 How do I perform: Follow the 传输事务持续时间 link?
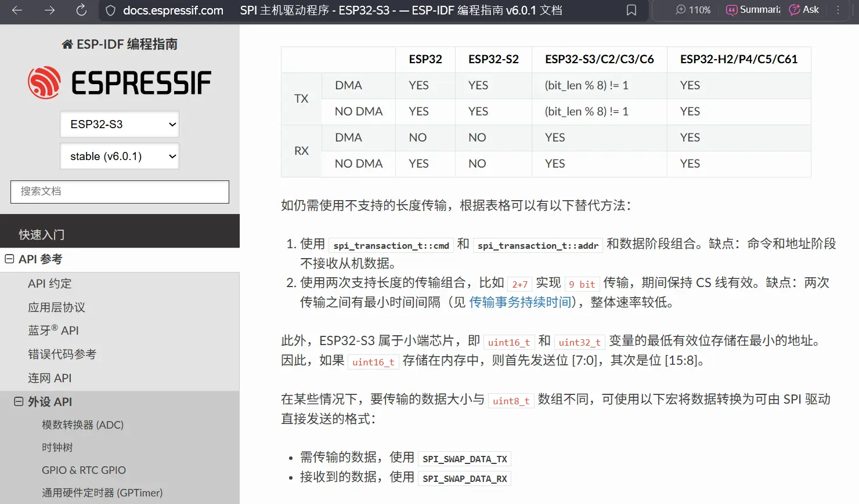pyautogui.click(x=520, y=302)
